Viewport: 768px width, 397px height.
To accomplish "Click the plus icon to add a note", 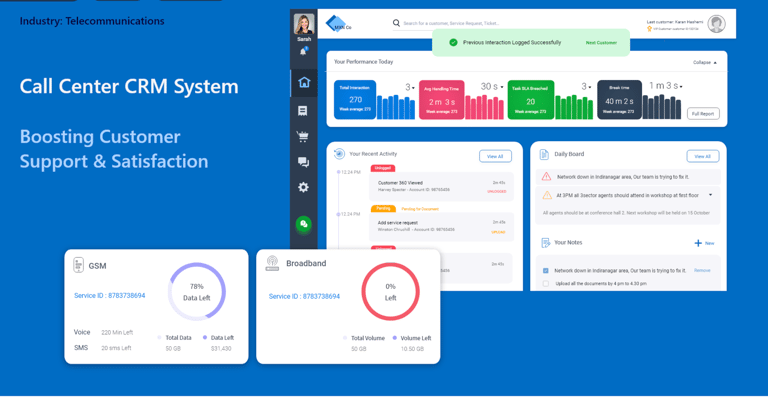I will click(698, 243).
